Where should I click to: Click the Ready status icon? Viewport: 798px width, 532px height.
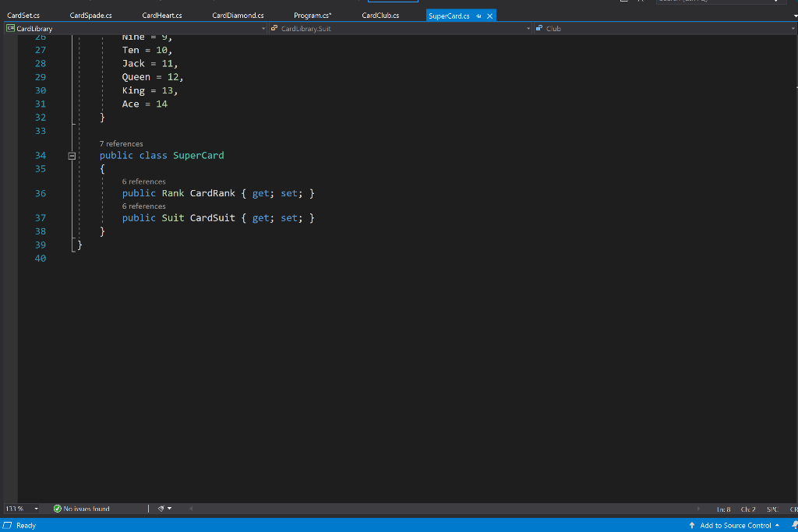click(8, 526)
